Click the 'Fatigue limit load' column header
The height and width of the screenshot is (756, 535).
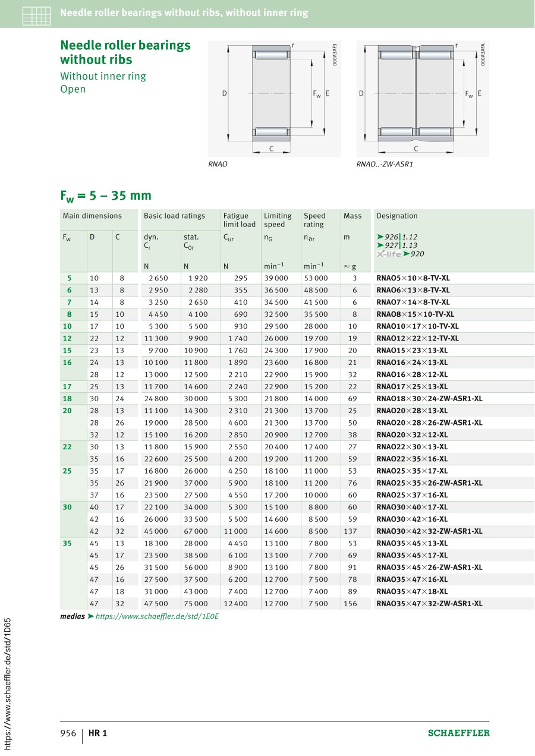click(240, 220)
